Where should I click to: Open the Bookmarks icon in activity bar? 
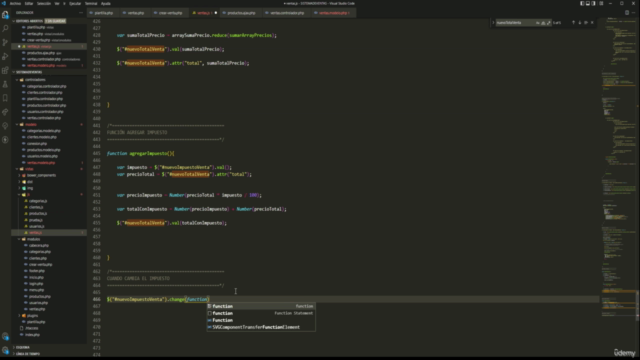point(5,98)
